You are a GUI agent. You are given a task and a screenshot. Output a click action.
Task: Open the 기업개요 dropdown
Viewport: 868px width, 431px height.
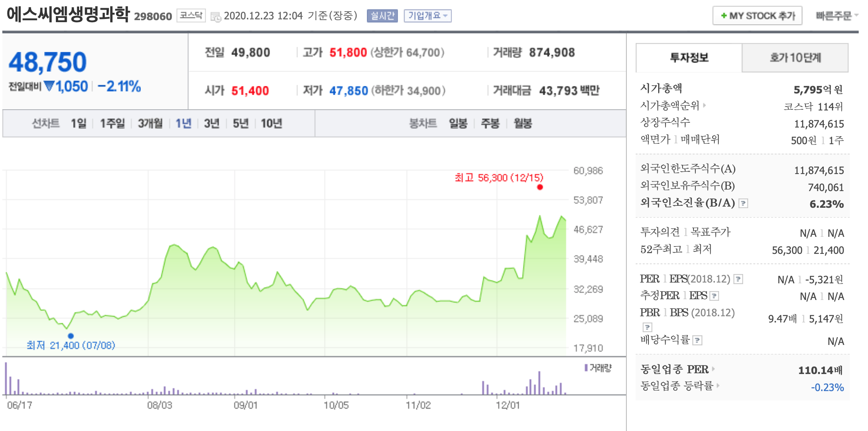tap(428, 16)
